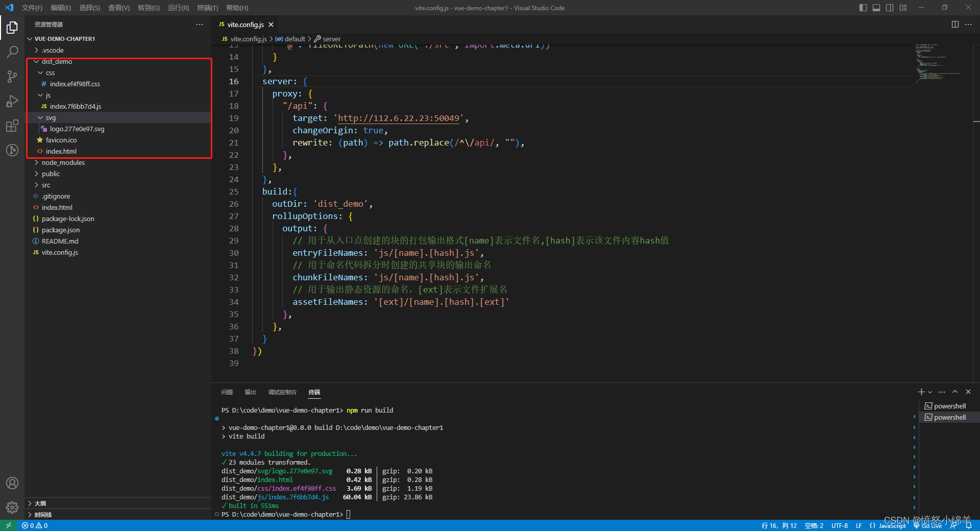Open editor More Actions ellipsis
Screen dimensions: 980x531
tap(968, 25)
